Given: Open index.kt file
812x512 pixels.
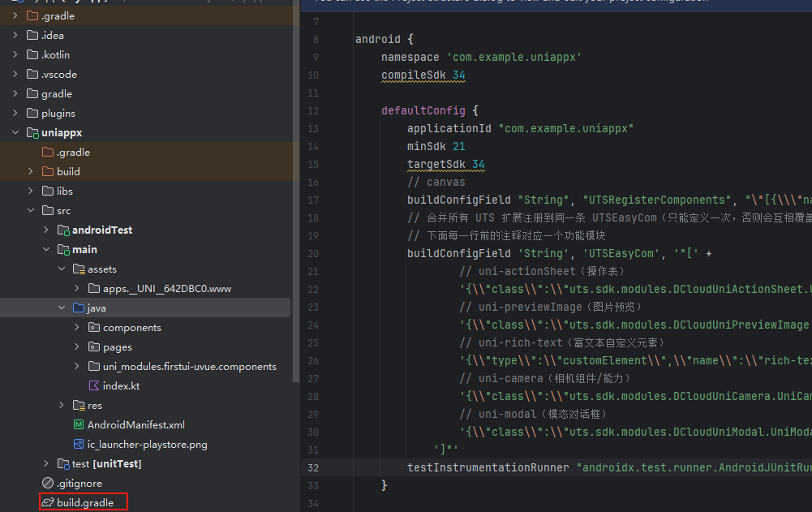Looking at the screenshot, I should click(x=121, y=385).
